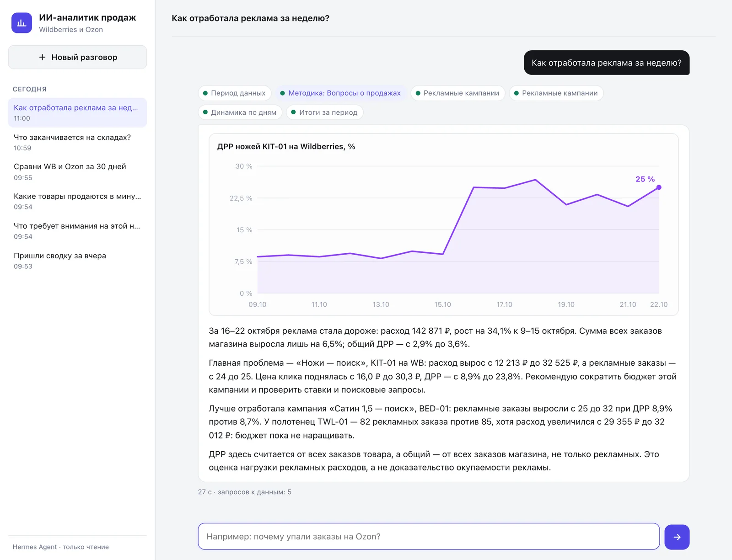
Task: Open chat 'Какие товары продаются в мину...'
Action: point(77,201)
